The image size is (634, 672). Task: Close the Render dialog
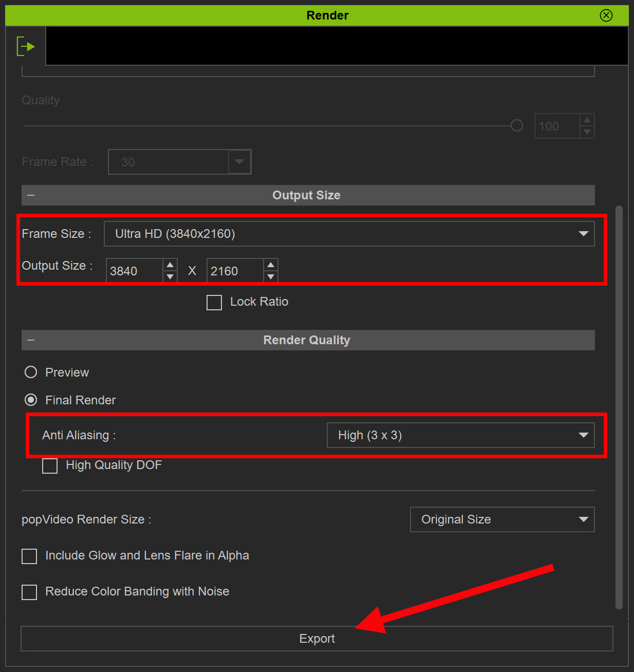606,15
